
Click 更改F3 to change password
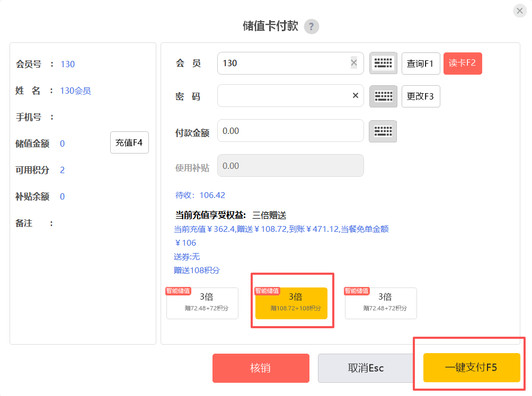[x=421, y=96]
